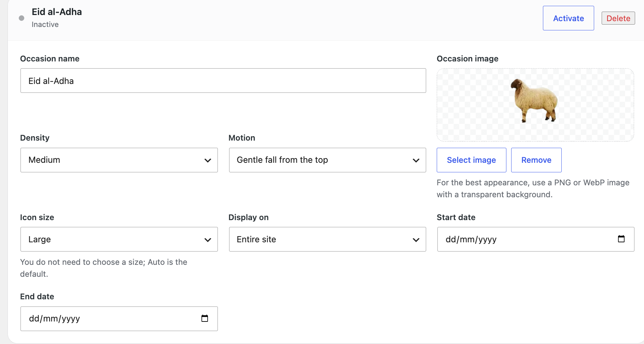Open the Density dropdown
This screenshot has width=644, height=344.
tap(119, 160)
